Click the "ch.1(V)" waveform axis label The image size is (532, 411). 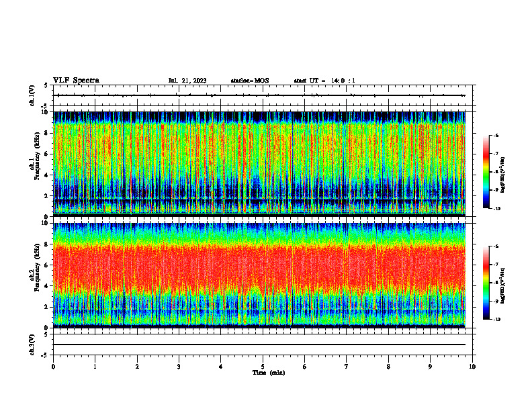pos(32,95)
